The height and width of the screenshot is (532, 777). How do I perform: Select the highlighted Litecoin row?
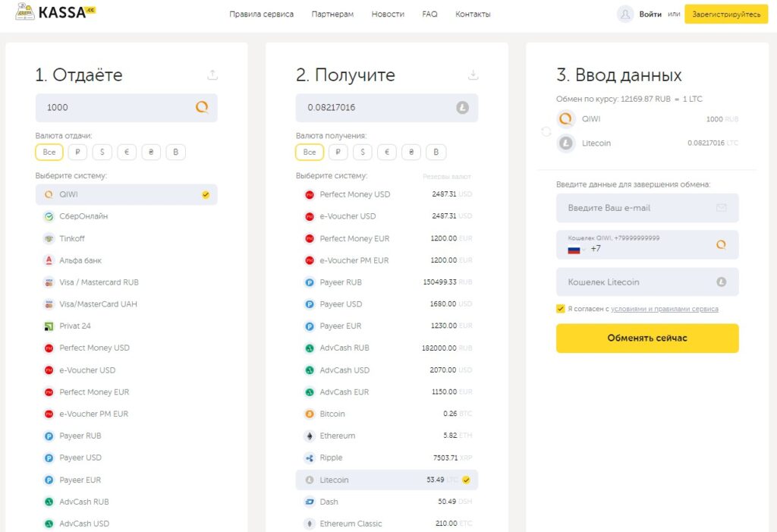387,480
